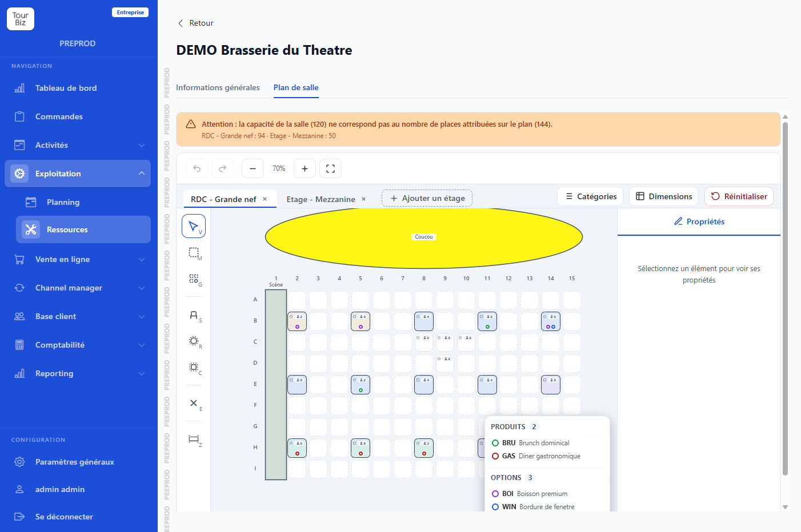This screenshot has height=532, width=801.
Task: Select the table at row H column 8
Action: 424,448
